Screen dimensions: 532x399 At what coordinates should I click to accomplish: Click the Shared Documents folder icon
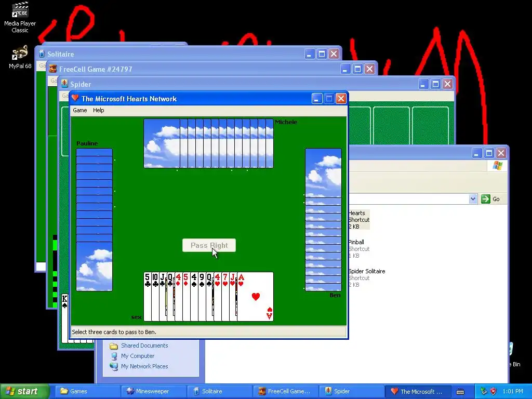(x=113, y=345)
